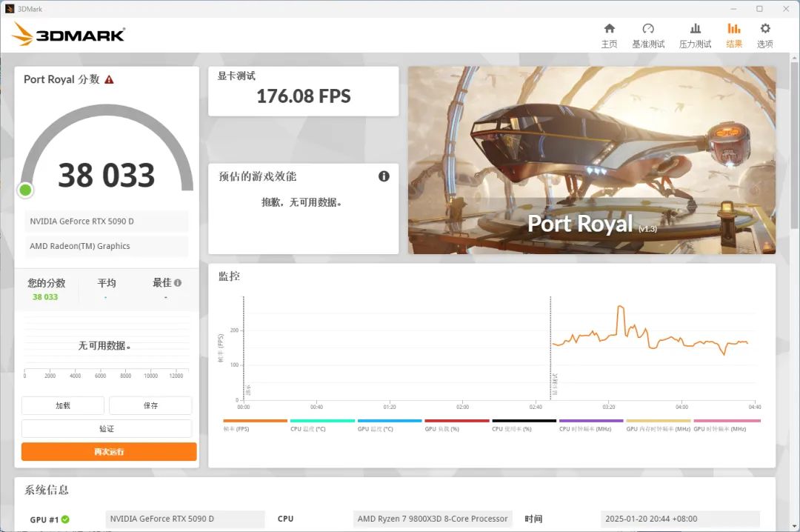Click the scrollbar down arrow
This screenshot has height=532, width=800.
(794, 526)
